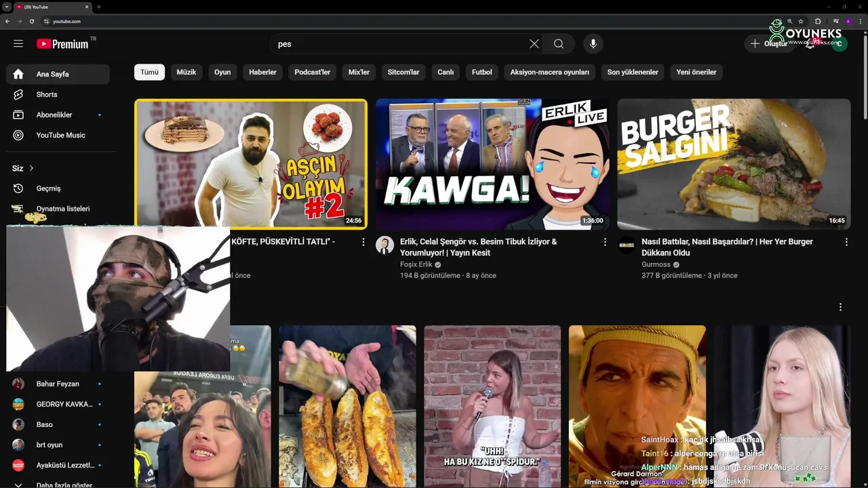The image size is (868, 488).
Task: Select the Aksiyon-macera oyunları chip
Action: [x=549, y=72]
